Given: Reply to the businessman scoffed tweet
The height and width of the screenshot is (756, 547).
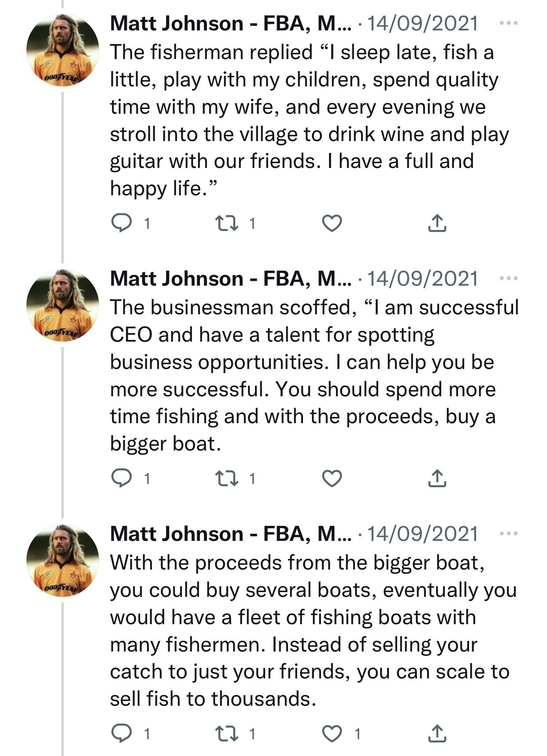Looking at the screenshot, I should pyautogui.click(x=121, y=478).
